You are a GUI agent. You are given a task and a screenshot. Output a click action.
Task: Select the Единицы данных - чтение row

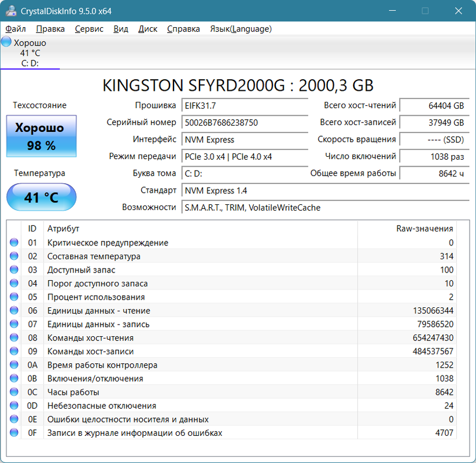click(x=231, y=310)
